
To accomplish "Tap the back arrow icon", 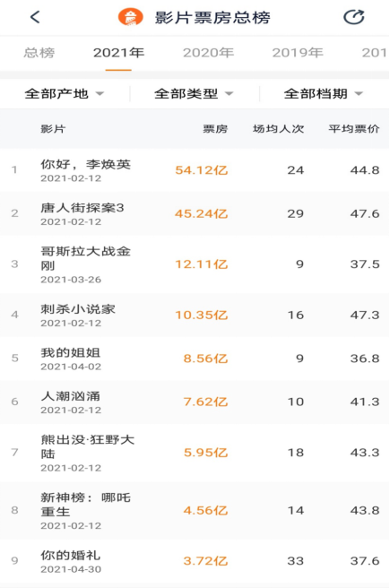I will click(x=35, y=17).
